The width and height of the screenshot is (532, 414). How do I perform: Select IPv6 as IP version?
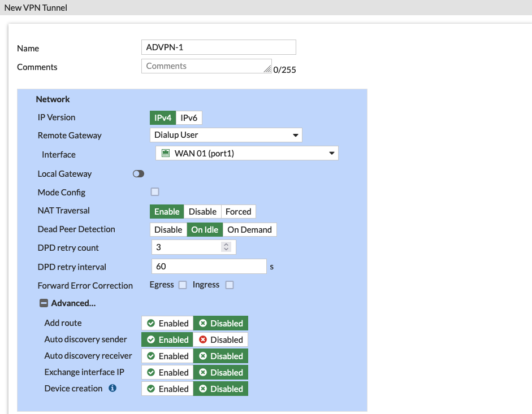189,117
